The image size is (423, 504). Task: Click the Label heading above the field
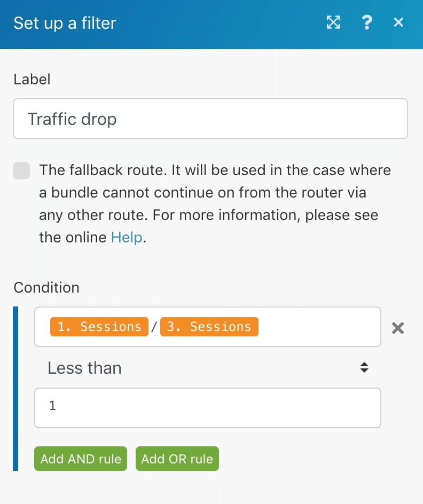[x=32, y=79]
